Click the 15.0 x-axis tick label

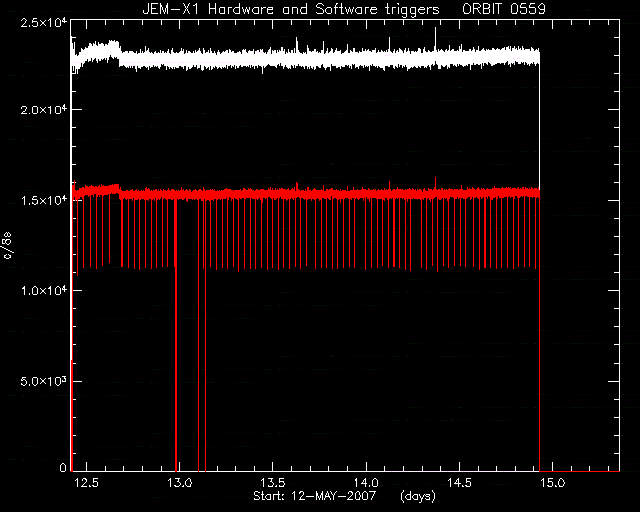pyautogui.click(x=553, y=483)
